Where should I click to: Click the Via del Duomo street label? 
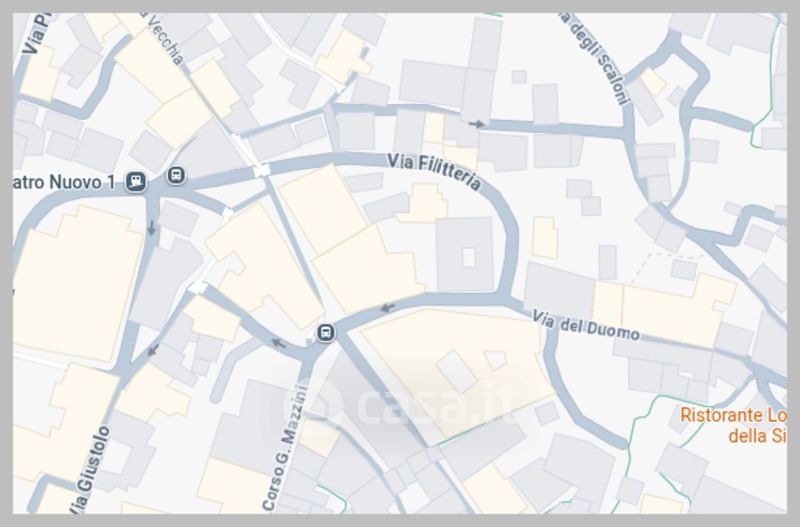[x=586, y=327]
